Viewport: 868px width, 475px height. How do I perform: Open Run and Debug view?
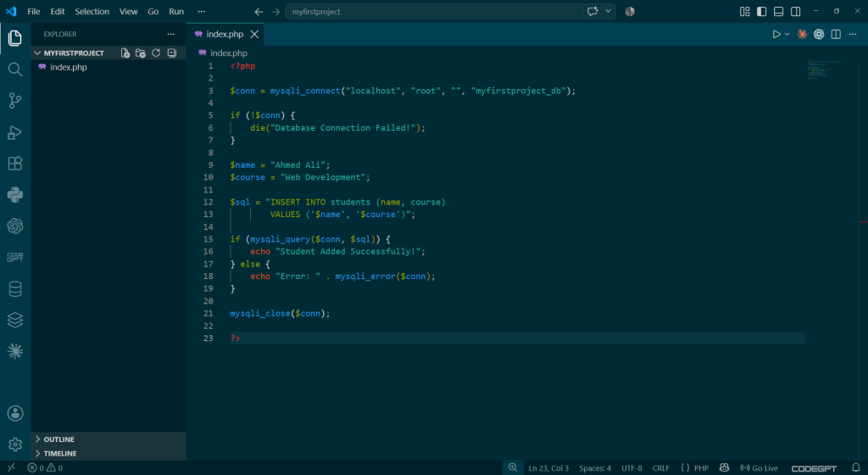tap(15, 132)
